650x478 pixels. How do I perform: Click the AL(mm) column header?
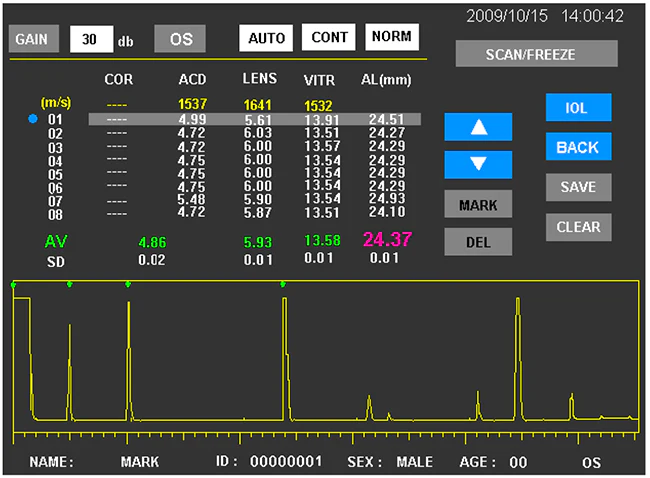point(386,79)
